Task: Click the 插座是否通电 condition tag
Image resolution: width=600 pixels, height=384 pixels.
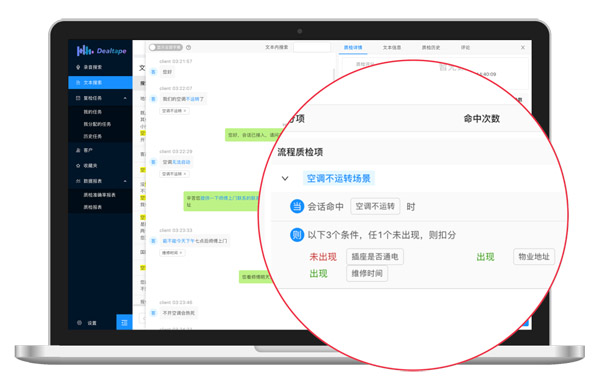Action: coord(375,257)
